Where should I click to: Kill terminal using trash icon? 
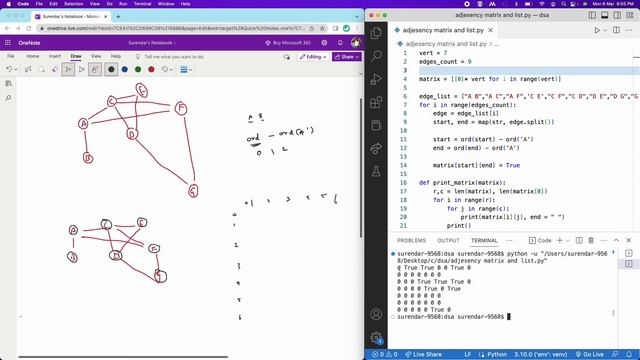(591, 240)
